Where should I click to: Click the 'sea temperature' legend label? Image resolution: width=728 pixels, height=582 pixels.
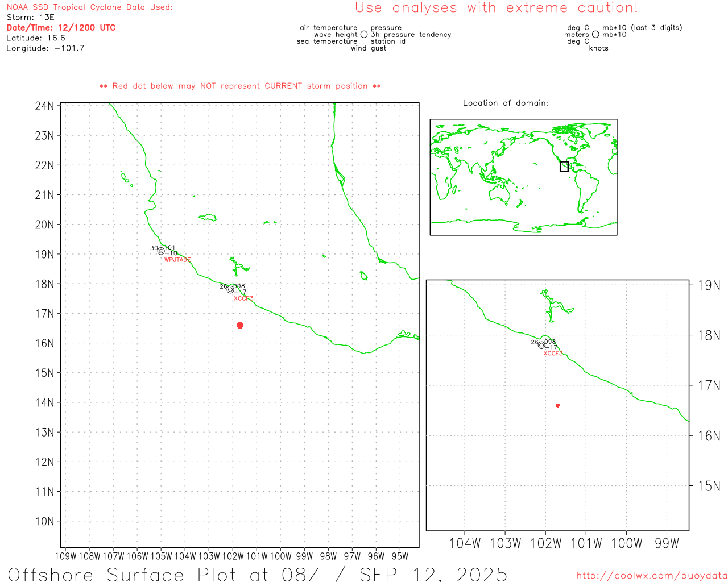click(x=327, y=41)
